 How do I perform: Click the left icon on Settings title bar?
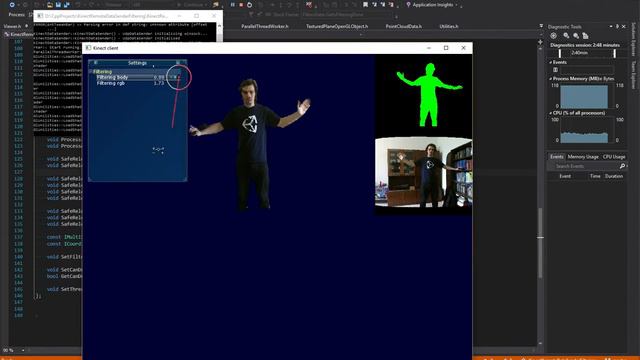click(x=96, y=63)
